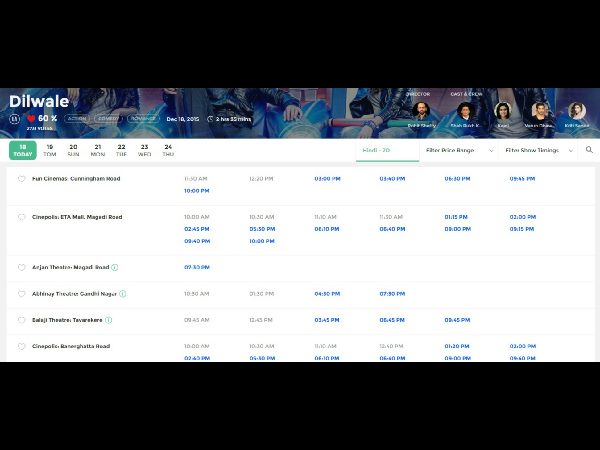Click greyed 12:45 PM Balaji Theatre showtime
The image size is (600, 450).
pos(261,320)
